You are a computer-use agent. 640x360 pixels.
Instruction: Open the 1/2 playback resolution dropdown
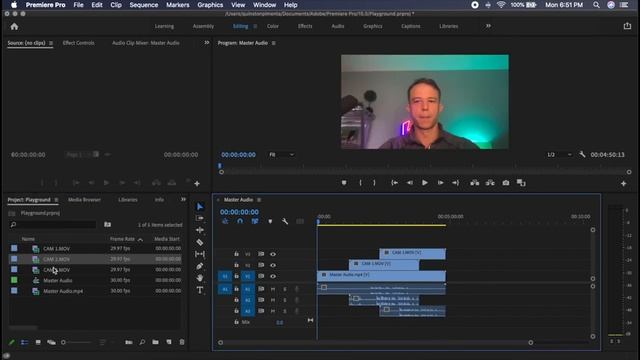click(x=559, y=155)
